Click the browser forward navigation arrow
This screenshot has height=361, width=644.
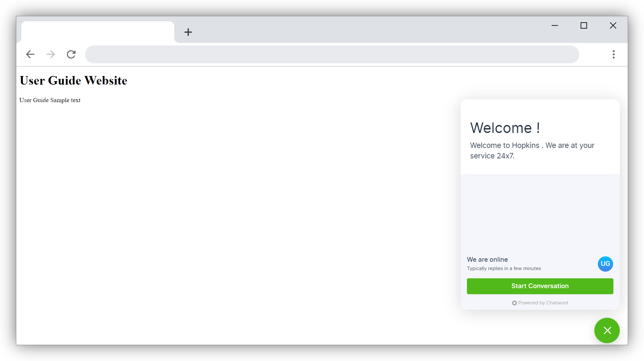coord(50,54)
